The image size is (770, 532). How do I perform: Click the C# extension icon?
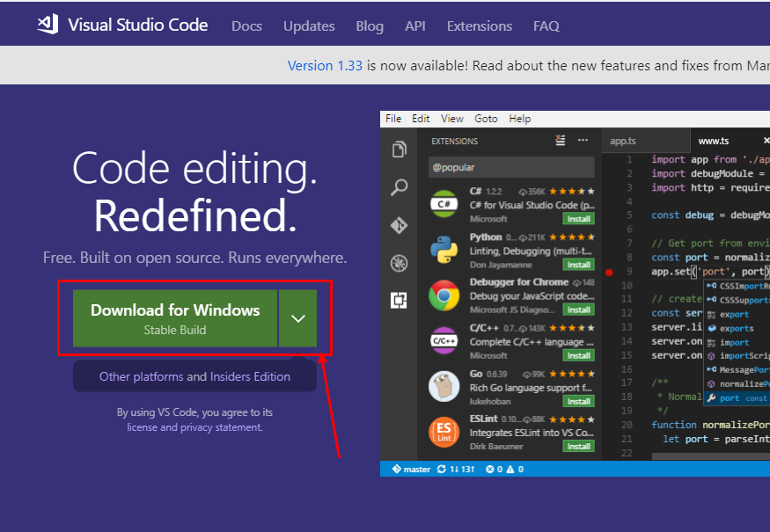click(444, 204)
